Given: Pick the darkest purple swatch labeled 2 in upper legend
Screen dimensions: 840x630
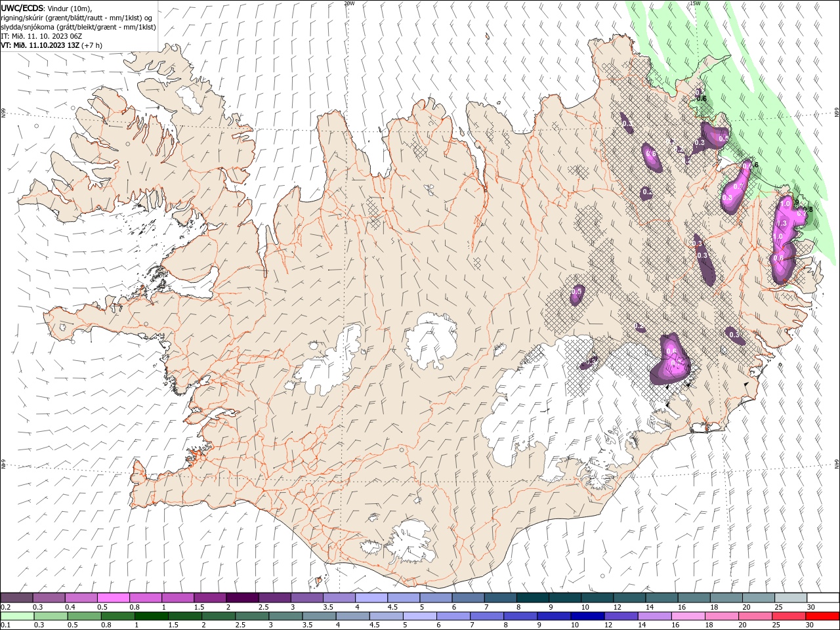Looking at the screenshot, I should point(241,598).
